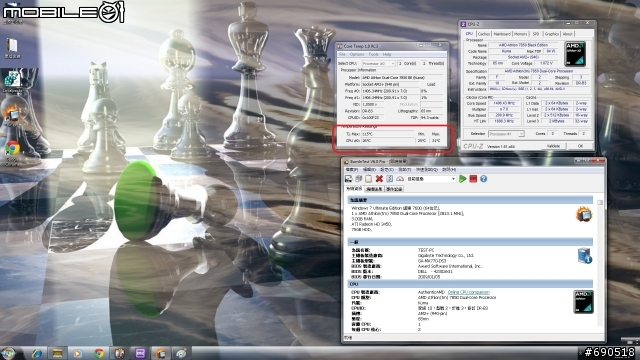Select the first tab in BurnInTest
The image size is (640, 360).
(x=354, y=189)
